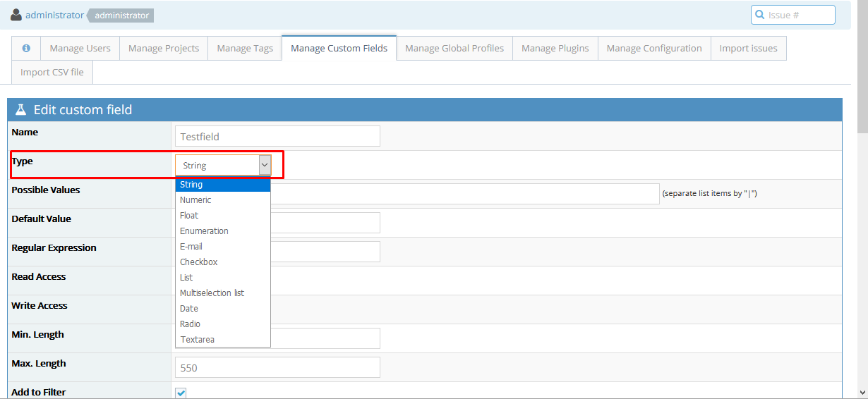Screen dimensions: 868x399
Task: Click the administrator role badge
Action: 122,16
